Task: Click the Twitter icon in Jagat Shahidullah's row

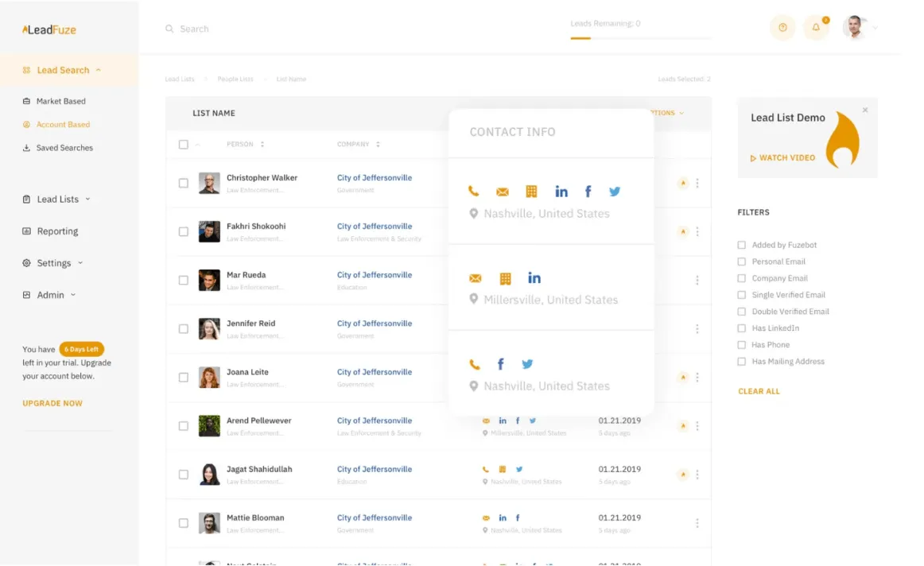Action: point(519,469)
